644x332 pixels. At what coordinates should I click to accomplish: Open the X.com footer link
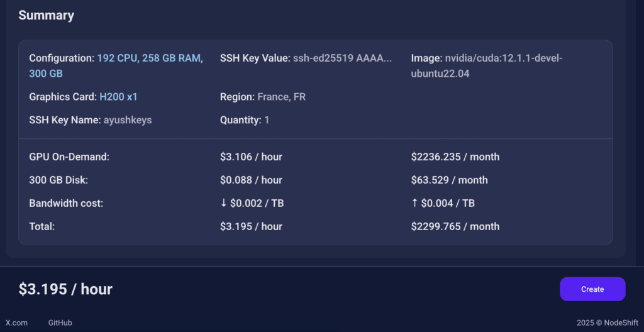(x=16, y=323)
